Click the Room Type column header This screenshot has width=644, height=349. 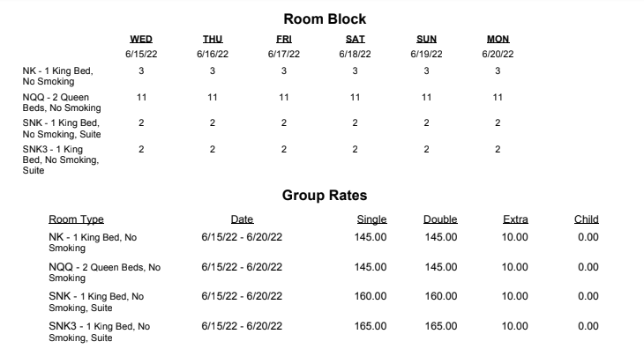click(76, 219)
